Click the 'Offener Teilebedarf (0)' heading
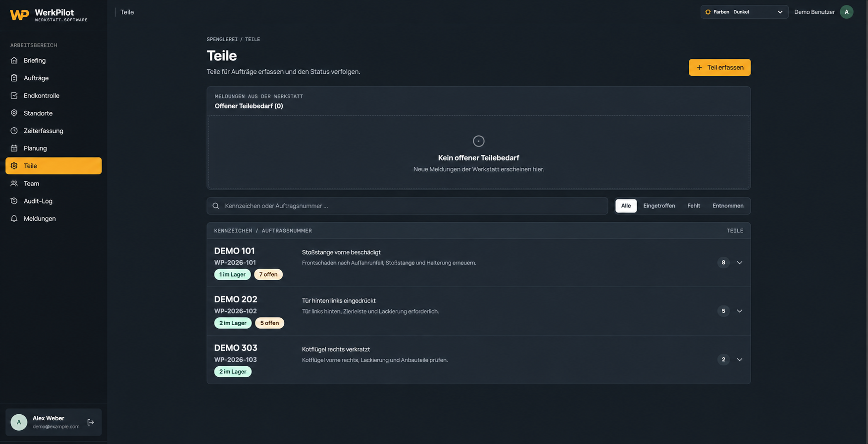 (249, 106)
